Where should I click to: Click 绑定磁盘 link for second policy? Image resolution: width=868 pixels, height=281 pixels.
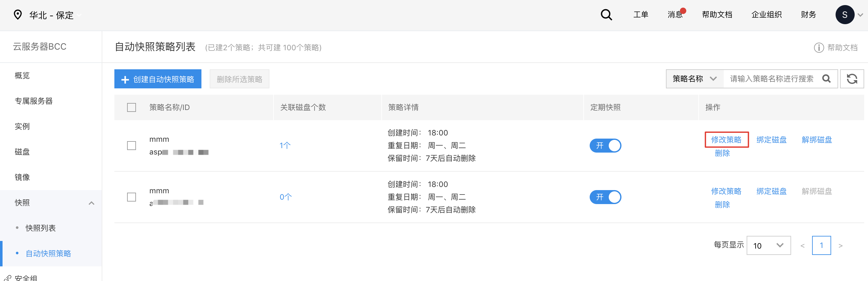[771, 191]
